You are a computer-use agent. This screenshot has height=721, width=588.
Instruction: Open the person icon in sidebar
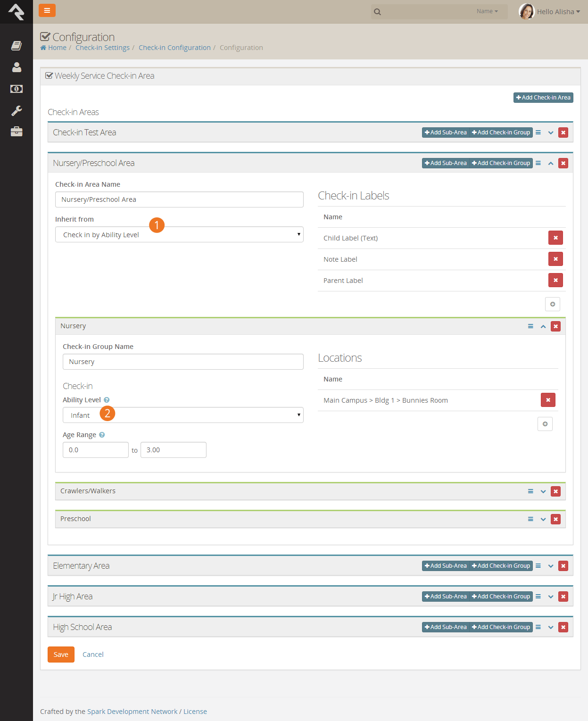click(17, 67)
